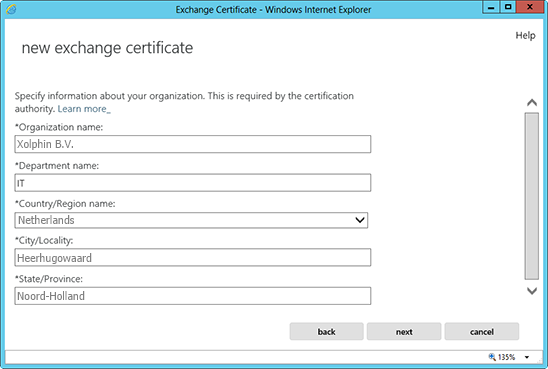This screenshot has height=369, width=548.
Task: Open the Help link
Action: point(525,35)
